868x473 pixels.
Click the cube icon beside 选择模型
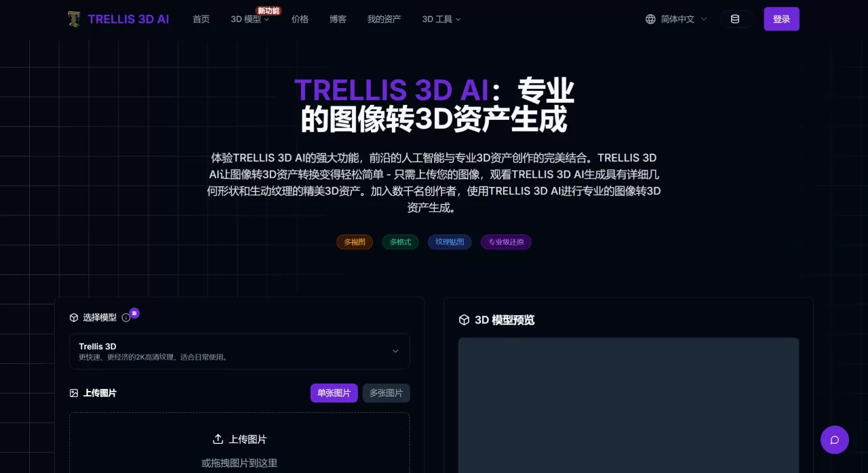pos(74,318)
